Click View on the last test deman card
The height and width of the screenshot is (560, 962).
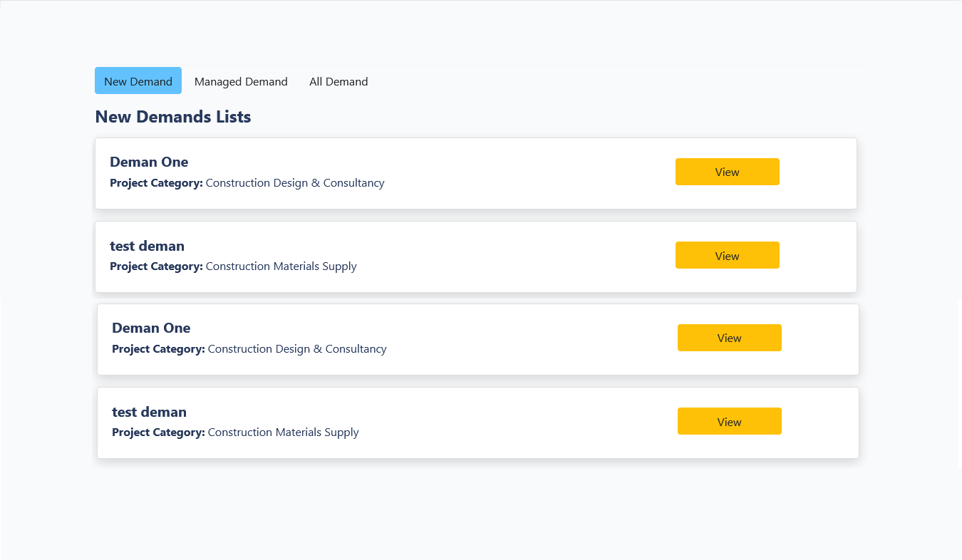729,422
